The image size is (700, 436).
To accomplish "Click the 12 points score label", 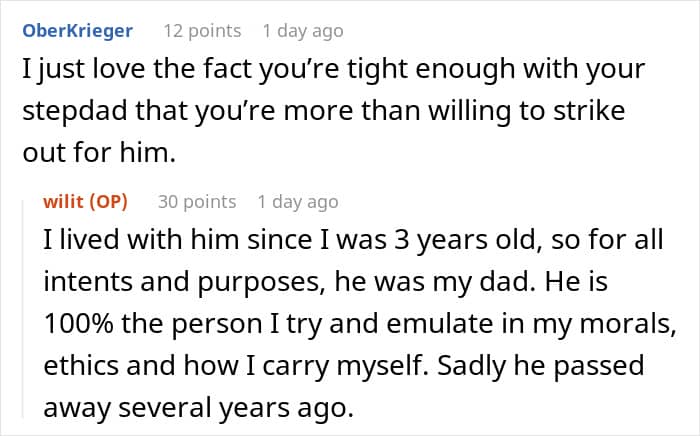I will pyautogui.click(x=202, y=31).
